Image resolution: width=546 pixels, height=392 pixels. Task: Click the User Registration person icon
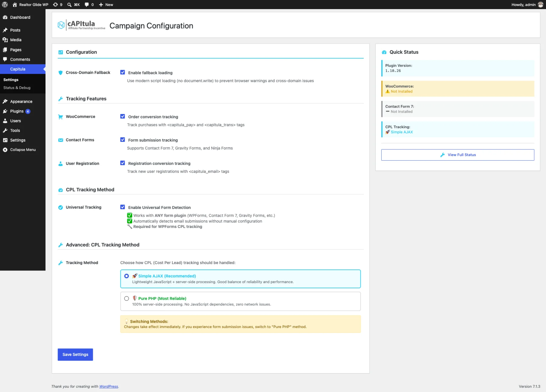[60, 164]
